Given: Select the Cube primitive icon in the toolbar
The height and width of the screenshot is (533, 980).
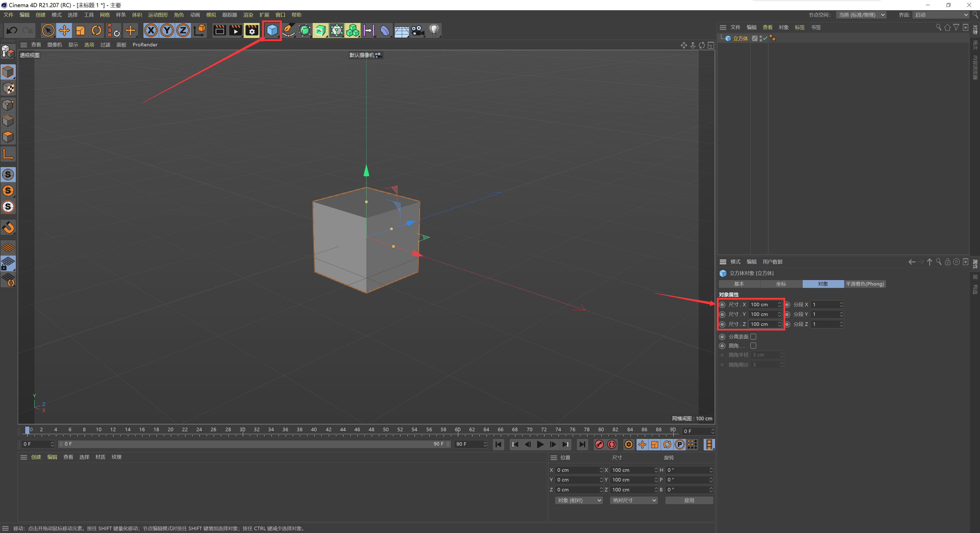Looking at the screenshot, I should tap(272, 30).
